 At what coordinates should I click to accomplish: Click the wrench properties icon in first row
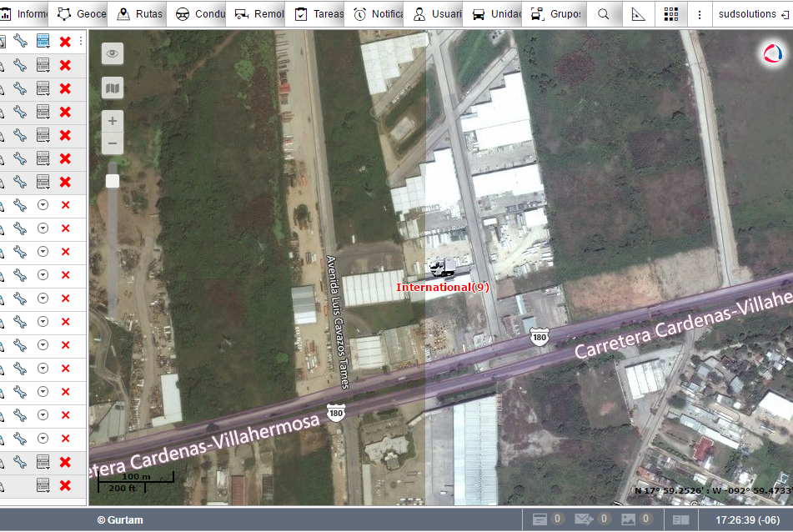pyautogui.click(x=21, y=42)
